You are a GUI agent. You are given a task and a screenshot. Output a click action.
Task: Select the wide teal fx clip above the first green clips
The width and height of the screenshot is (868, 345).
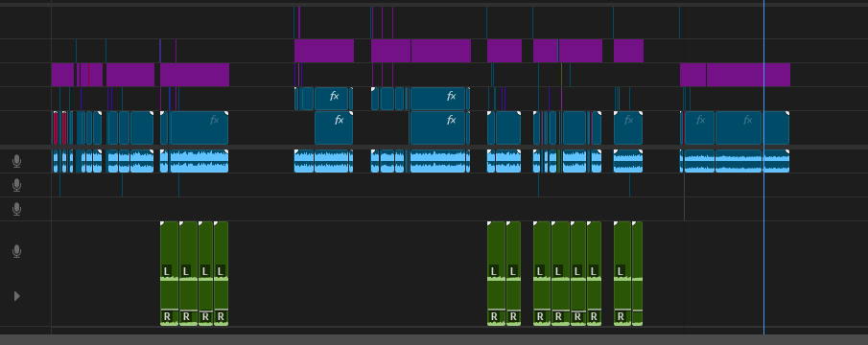[199, 127]
